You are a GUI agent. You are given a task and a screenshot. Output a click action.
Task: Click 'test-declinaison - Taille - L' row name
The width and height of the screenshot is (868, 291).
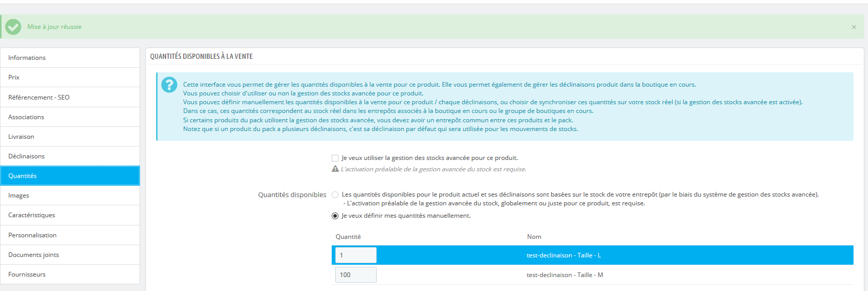(x=564, y=255)
